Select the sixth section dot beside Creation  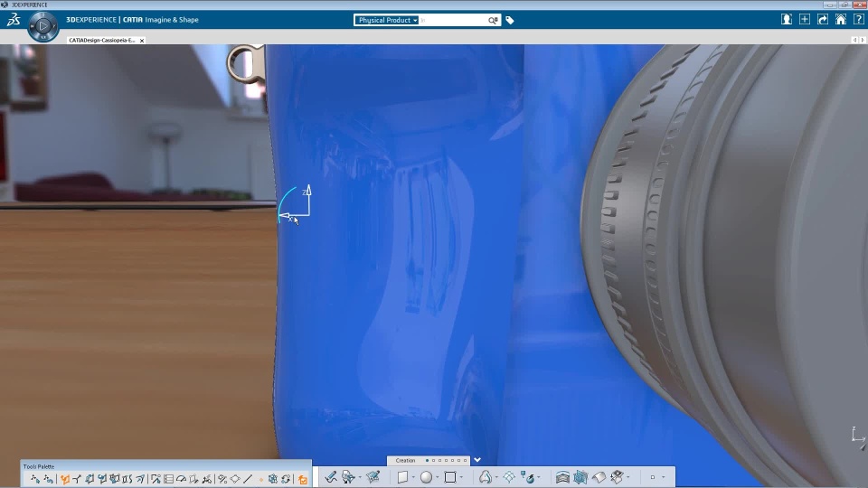[459, 460]
